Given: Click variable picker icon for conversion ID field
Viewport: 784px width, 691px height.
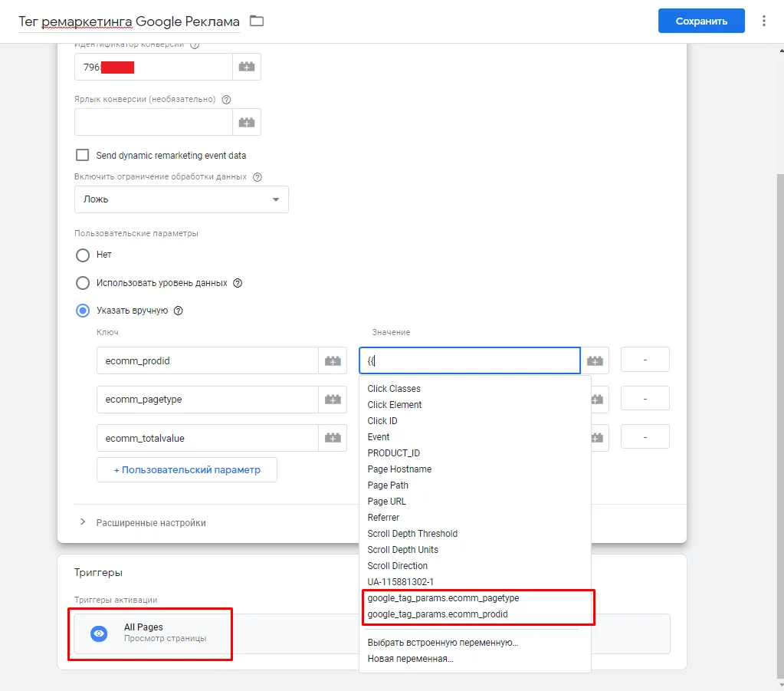Looking at the screenshot, I should coord(247,67).
